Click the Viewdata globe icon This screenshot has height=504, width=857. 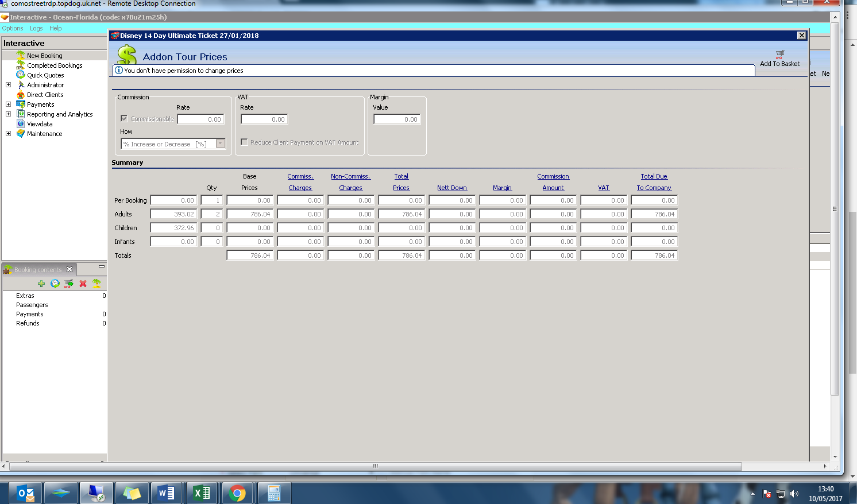pos(21,123)
